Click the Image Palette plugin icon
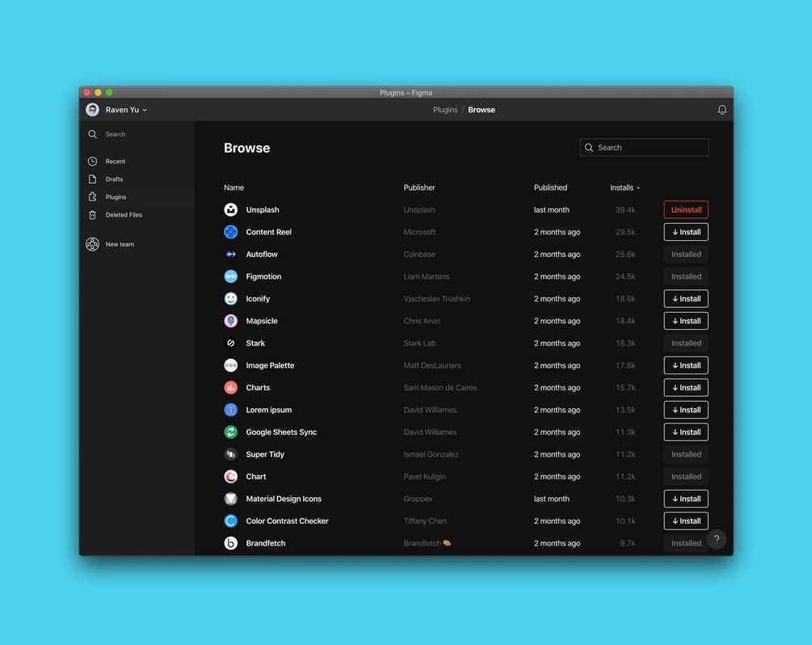This screenshot has width=812, height=645. (x=231, y=366)
